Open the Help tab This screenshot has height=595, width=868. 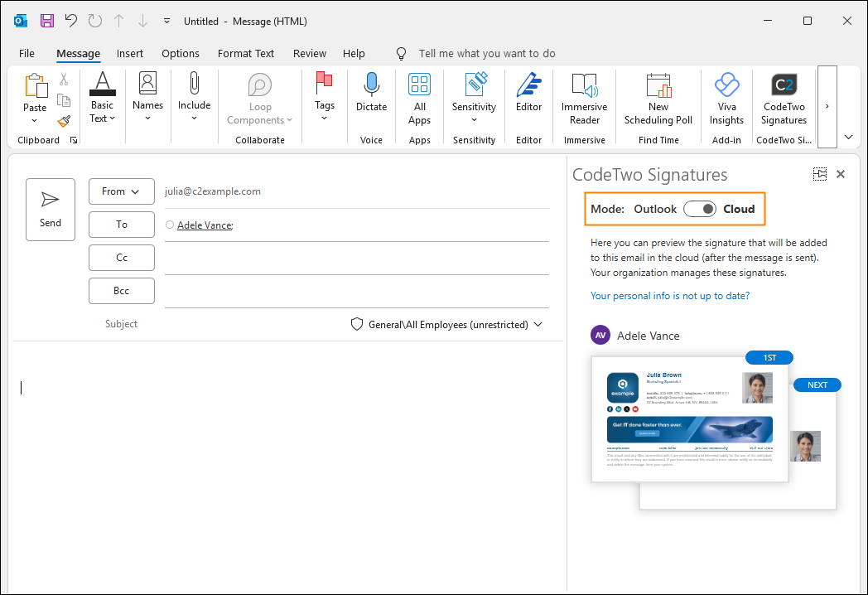point(353,53)
